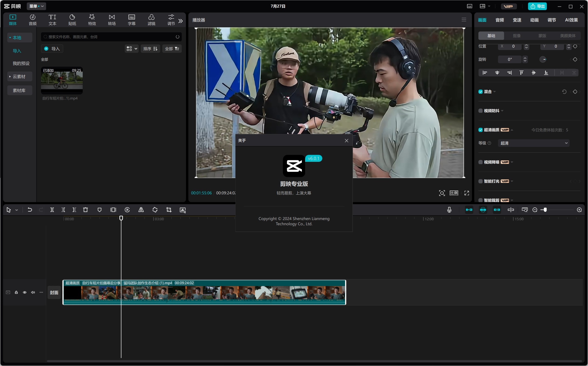Image resolution: width=588 pixels, height=366 pixels.
Task: Switch to the 音频 properties tab
Action: tap(499, 20)
